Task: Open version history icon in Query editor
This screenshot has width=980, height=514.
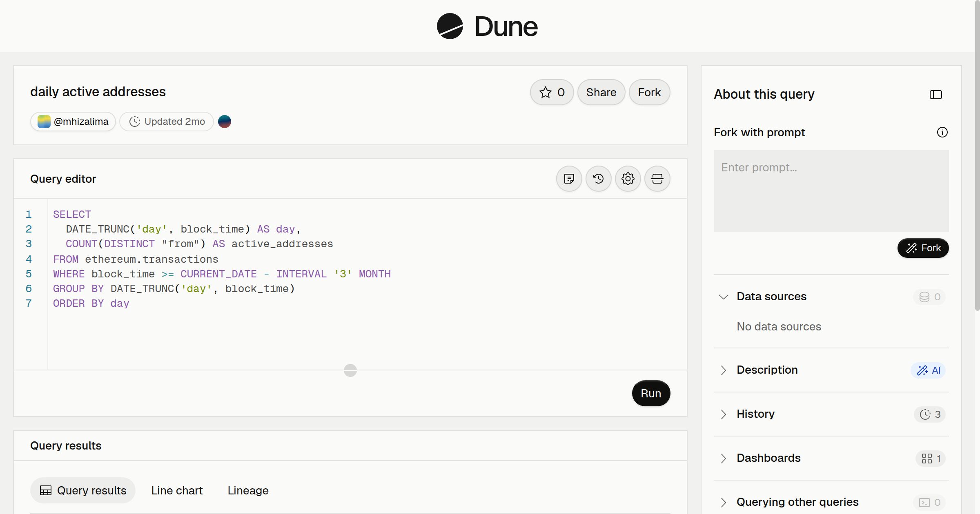Action: 598,179
